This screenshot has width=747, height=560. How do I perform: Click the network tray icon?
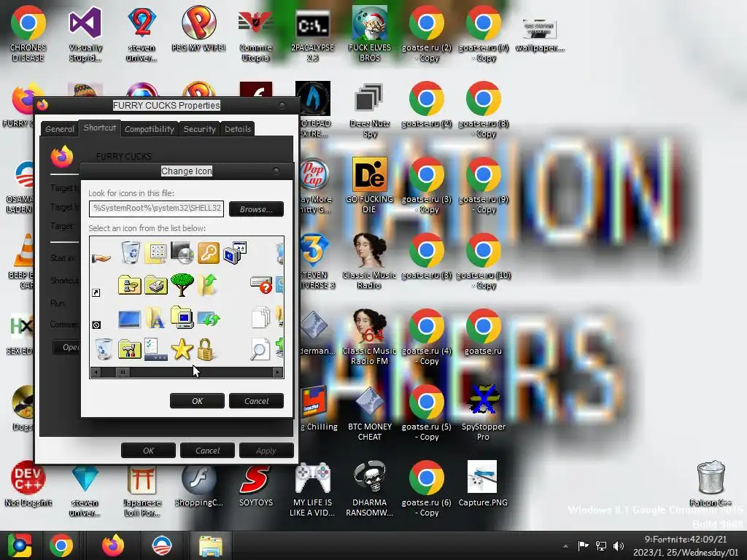[x=601, y=546]
